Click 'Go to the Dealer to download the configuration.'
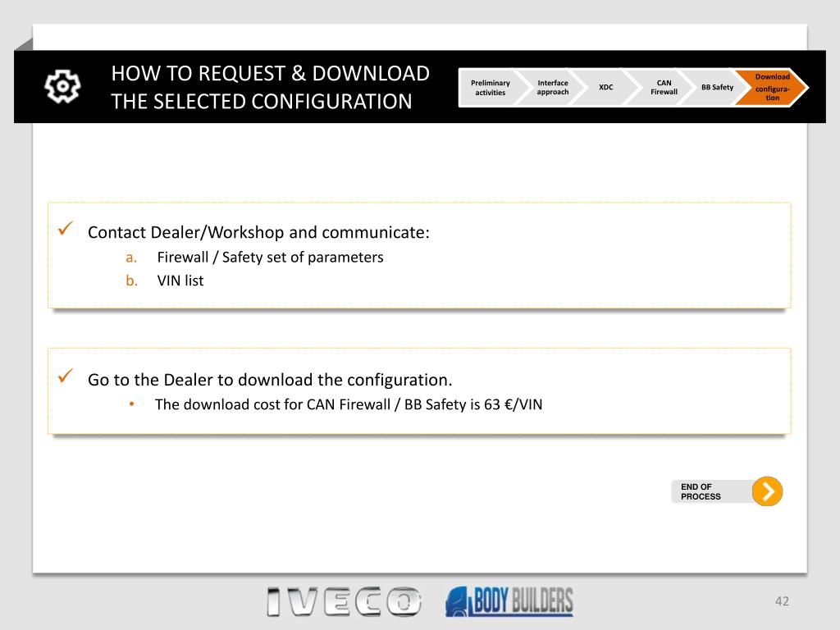The width and height of the screenshot is (840, 630). point(270,380)
